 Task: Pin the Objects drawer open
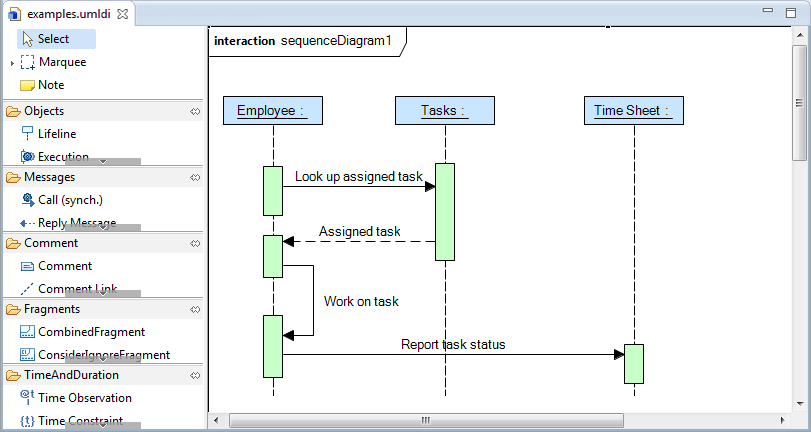point(195,111)
